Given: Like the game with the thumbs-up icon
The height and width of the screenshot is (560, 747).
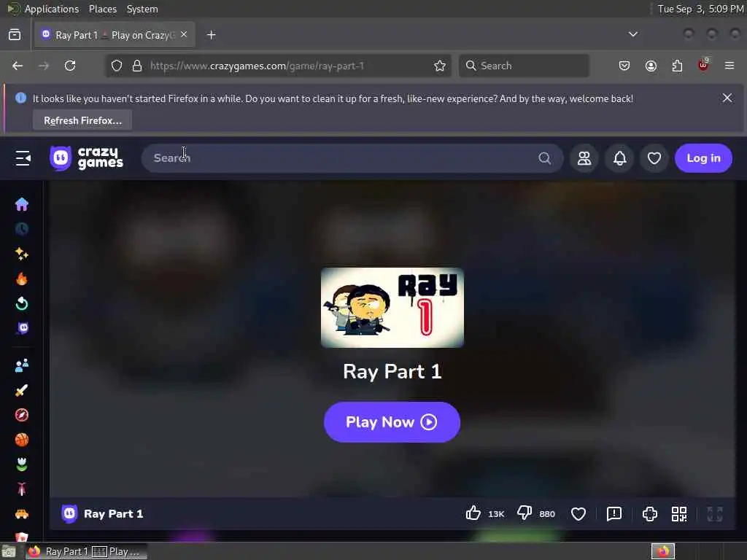Looking at the screenshot, I should point(473,513).
